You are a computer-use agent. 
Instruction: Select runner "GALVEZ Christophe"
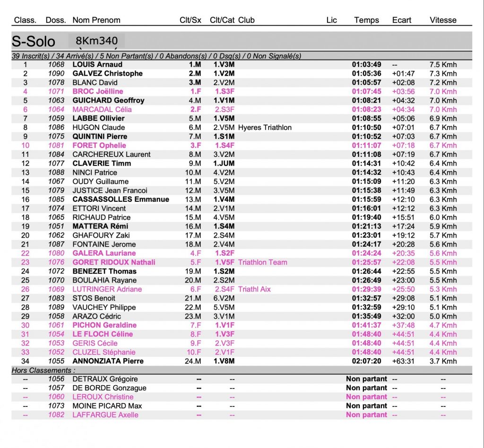click(107, 73)
